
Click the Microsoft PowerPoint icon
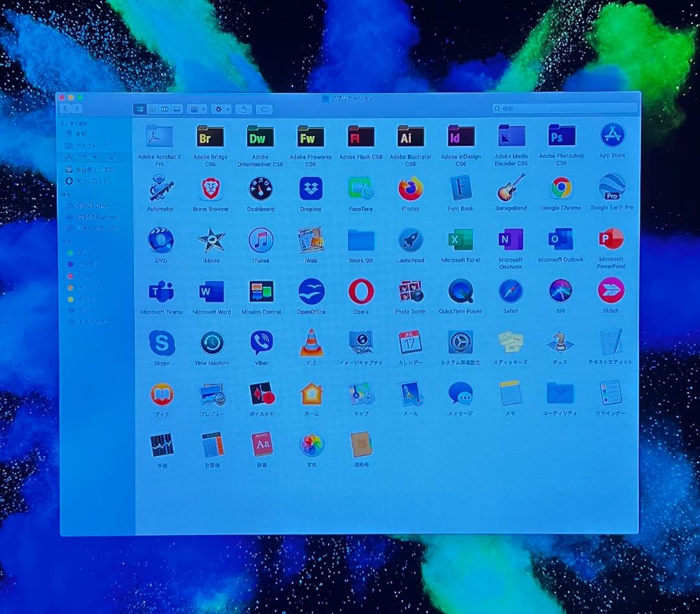[611, 239]
